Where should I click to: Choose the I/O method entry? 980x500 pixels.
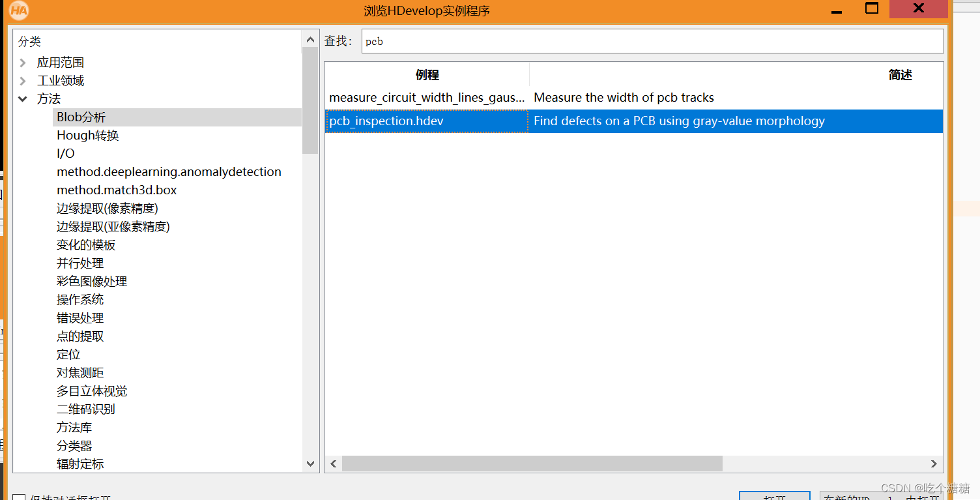(x=66, y=154)
